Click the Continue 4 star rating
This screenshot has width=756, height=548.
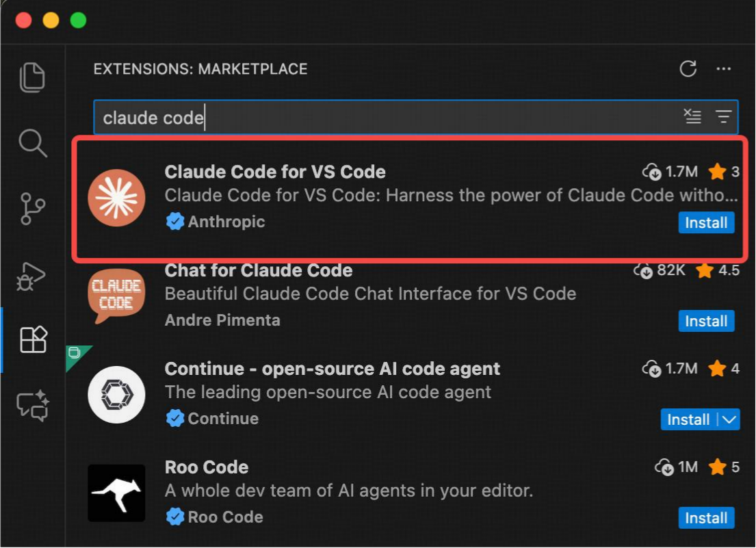point(724,369)
